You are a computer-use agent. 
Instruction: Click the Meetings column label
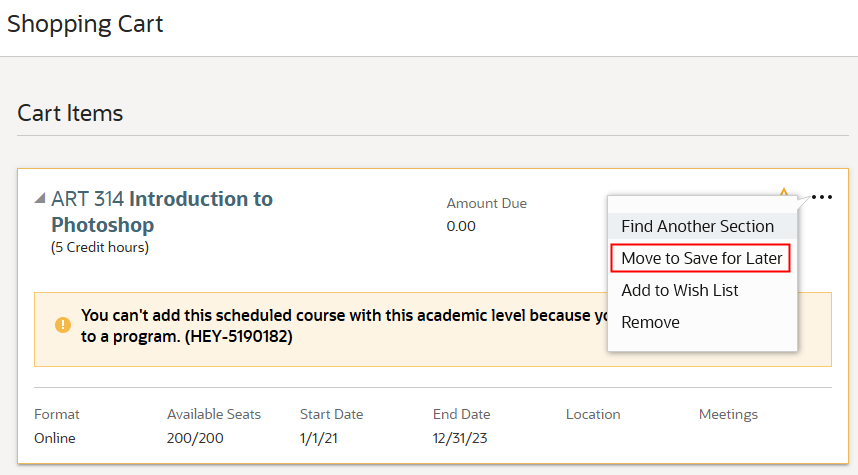(x=728, y=414)
